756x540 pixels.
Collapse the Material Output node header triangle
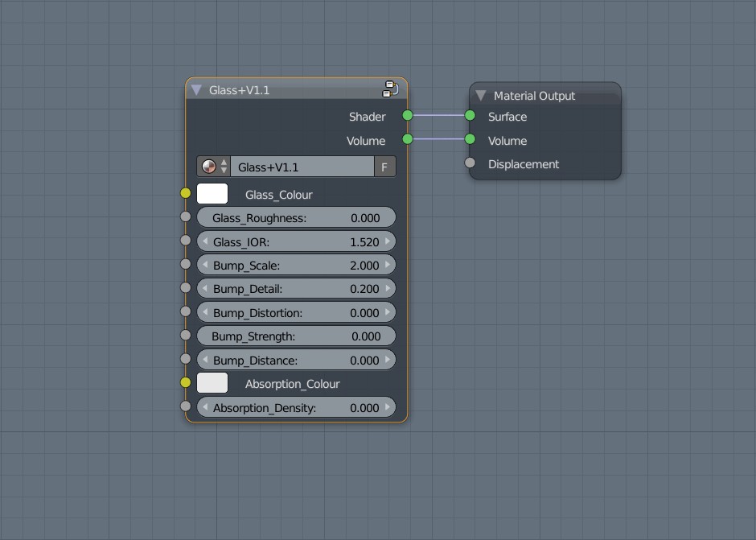click(481, 95)
